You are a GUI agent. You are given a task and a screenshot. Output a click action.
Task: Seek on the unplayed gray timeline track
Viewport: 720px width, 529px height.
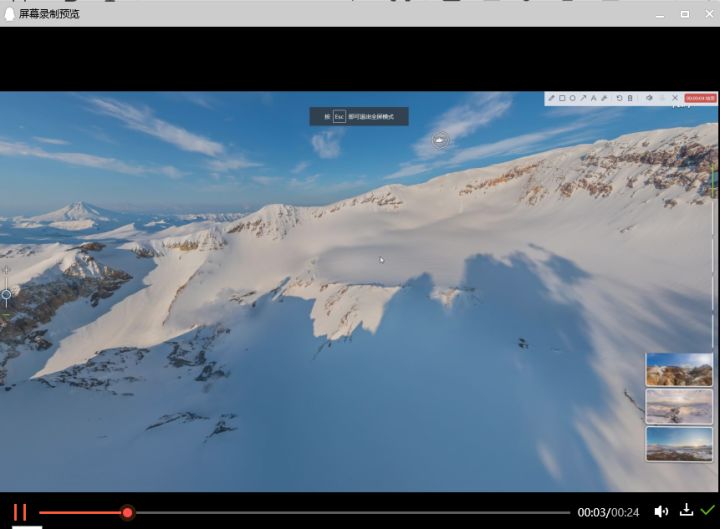(352, 512)
